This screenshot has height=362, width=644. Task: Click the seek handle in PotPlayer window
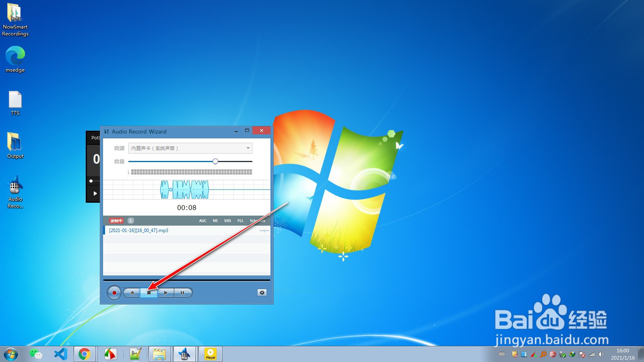click(x=91, y=181)
